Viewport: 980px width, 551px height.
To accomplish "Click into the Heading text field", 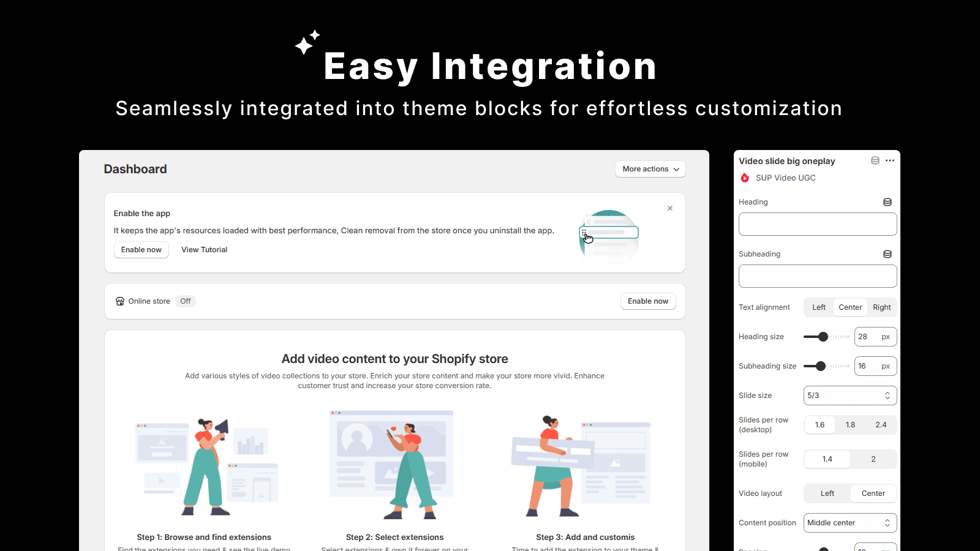I will click(817, 224).
